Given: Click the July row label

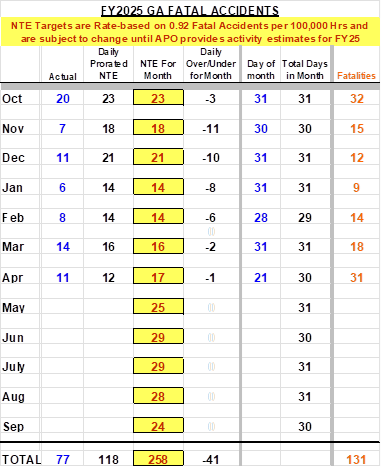Looking at the screenshot, I should coord(13,367).
